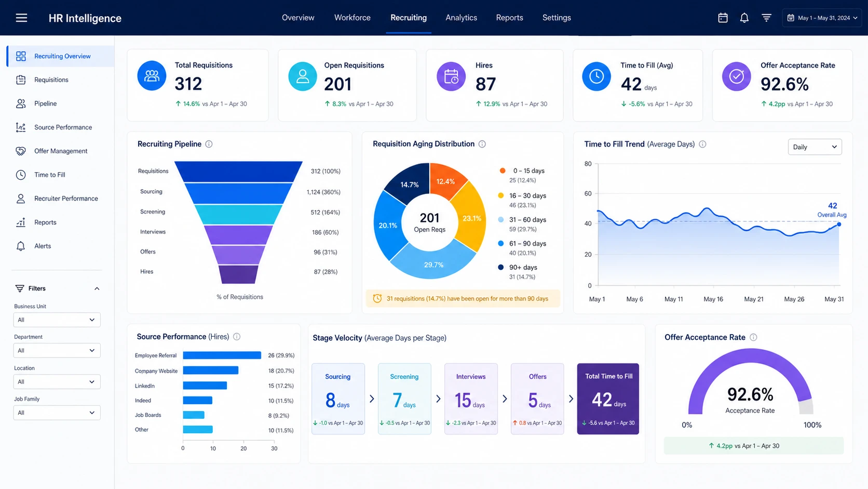Click the 90+ days dark blue legend swatch

click(x=500, y=267)
